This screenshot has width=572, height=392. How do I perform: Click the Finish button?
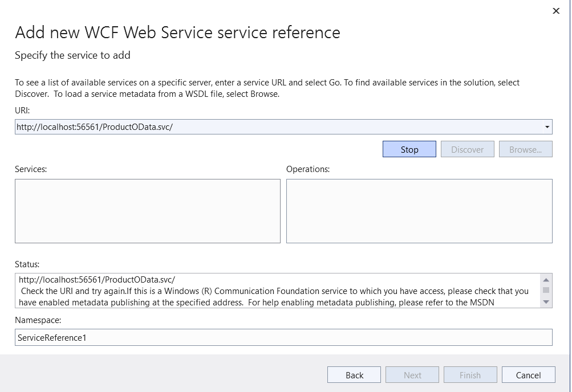(470, 375)
